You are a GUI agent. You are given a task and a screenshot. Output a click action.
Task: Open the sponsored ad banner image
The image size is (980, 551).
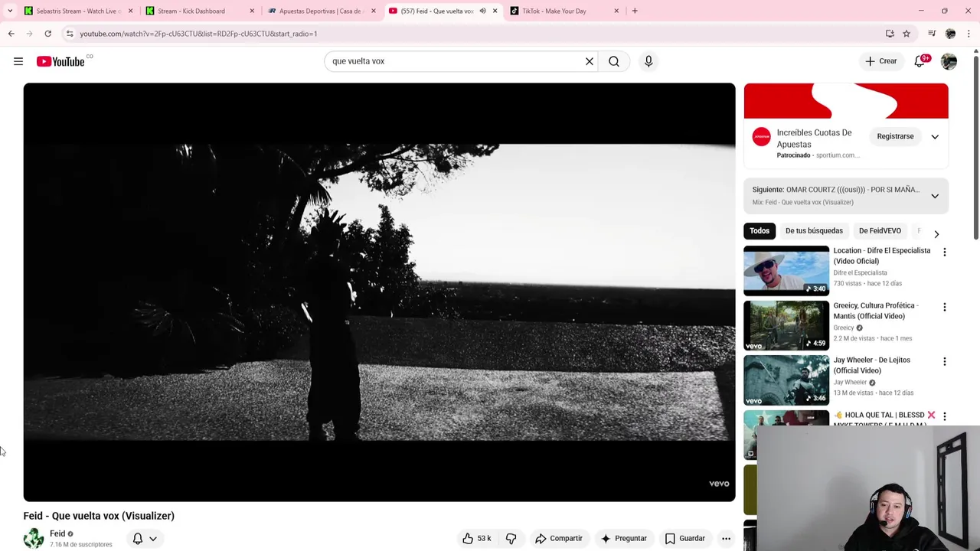pyautogui.click(x=846, y=101)
